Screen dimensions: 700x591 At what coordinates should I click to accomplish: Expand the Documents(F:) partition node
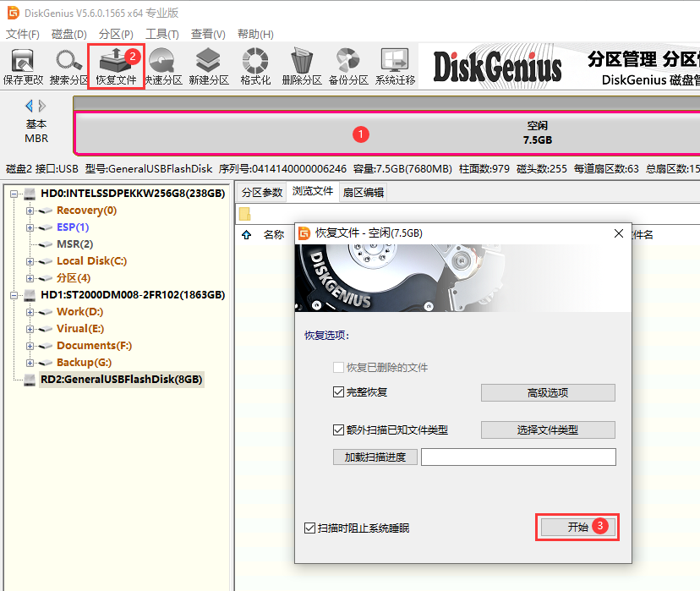[x=30, y=346]
